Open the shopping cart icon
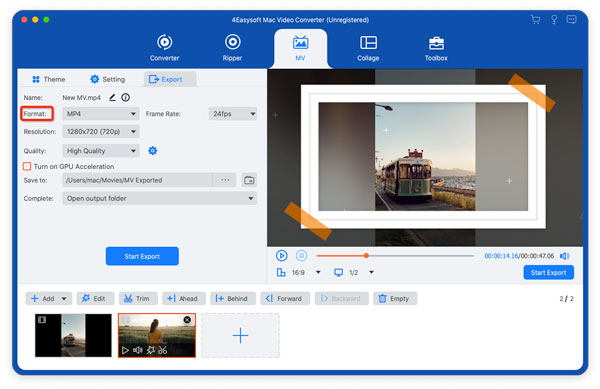600x389 pixels. click(535, 20)
